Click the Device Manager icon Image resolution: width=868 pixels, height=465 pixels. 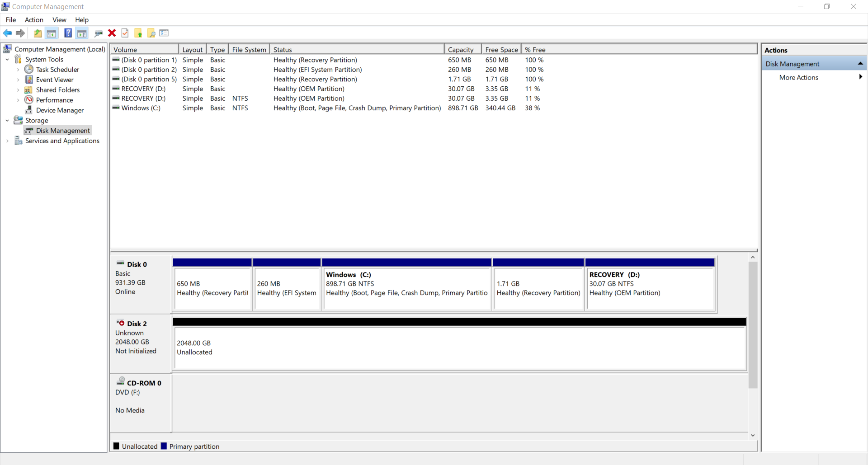[x=28, y=110]
